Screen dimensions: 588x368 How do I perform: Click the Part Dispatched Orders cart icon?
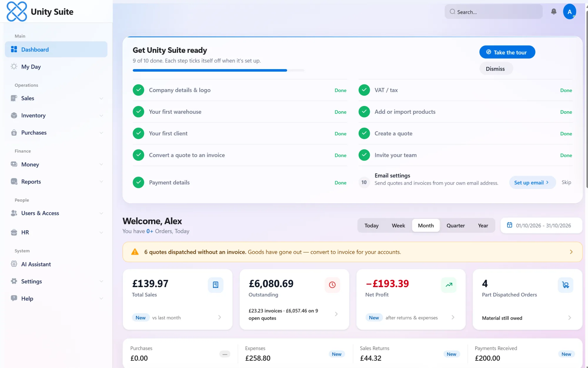tap(565, 285)
